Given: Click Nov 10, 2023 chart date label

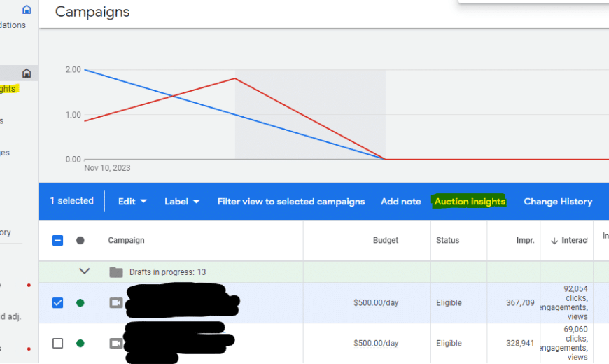Looking at the screenshot, I should point(107,168).
